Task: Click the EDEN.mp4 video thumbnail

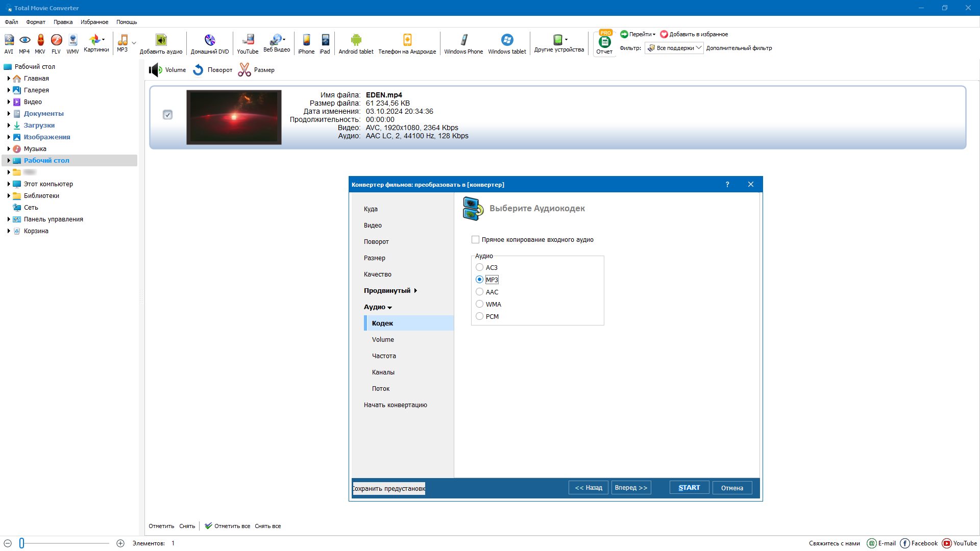Action: [234, 117]
